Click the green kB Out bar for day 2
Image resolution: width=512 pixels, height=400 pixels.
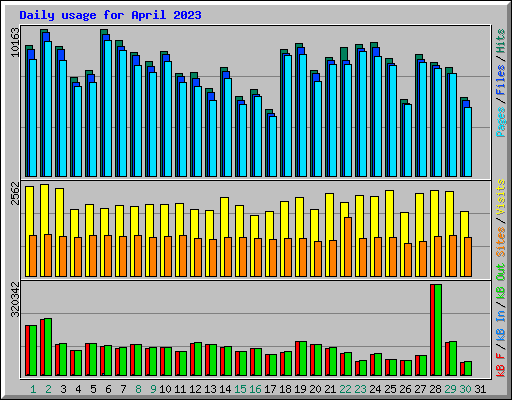pyautogui.click(x=48, y=347)
